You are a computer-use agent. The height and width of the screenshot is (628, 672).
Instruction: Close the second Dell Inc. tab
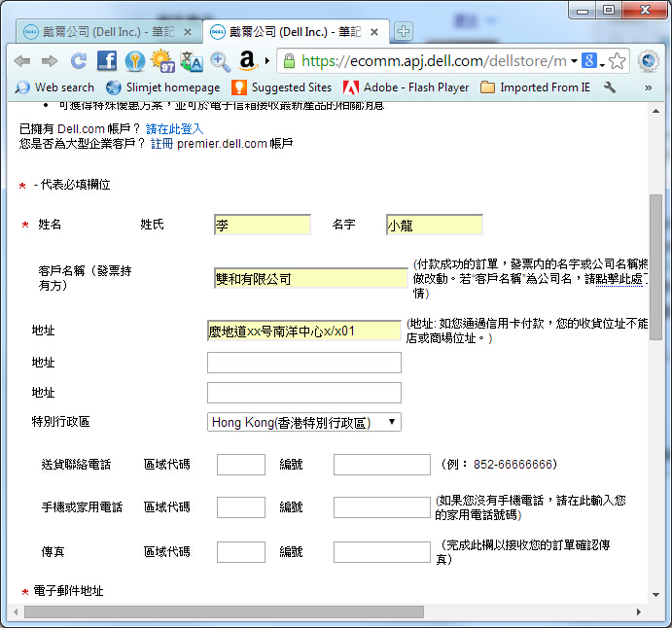374,32
